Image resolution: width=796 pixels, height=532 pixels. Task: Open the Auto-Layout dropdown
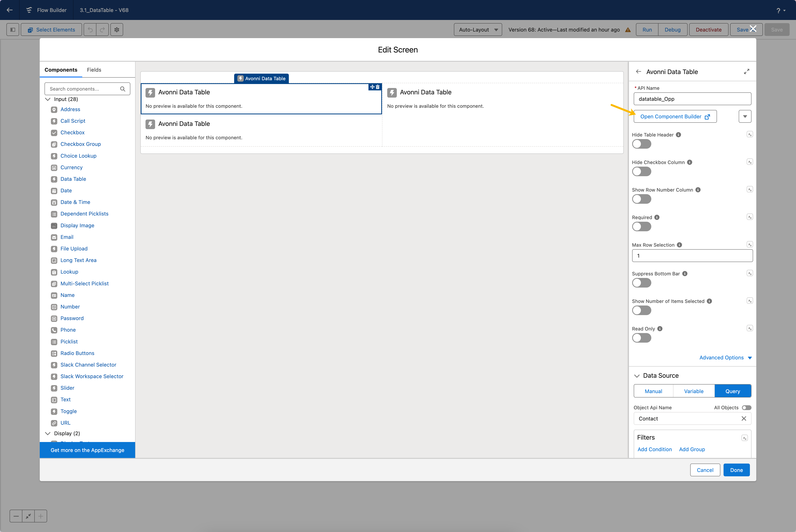click(478, 30)
